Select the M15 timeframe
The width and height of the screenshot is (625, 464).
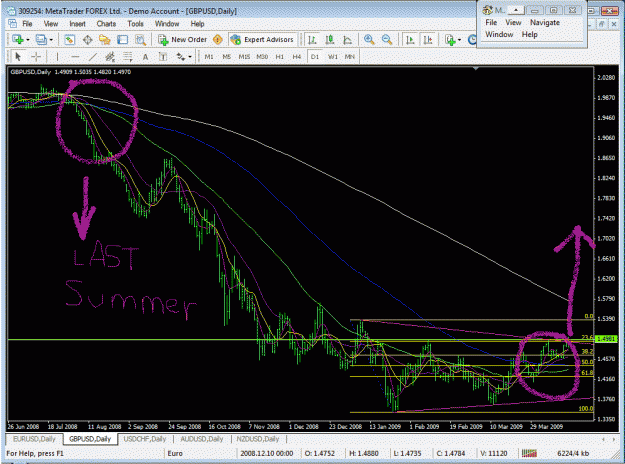pyautogui.click(x=244, y=57)
